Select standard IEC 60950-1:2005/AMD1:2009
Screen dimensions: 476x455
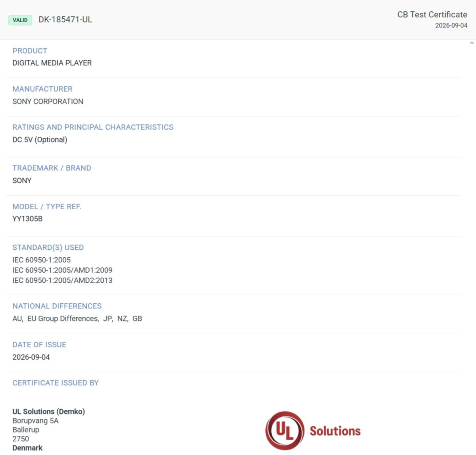62,270
